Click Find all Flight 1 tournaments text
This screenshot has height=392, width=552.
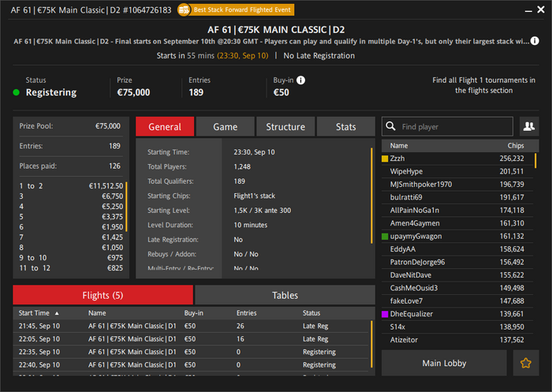pyautogui.click(x=483, y=85)
